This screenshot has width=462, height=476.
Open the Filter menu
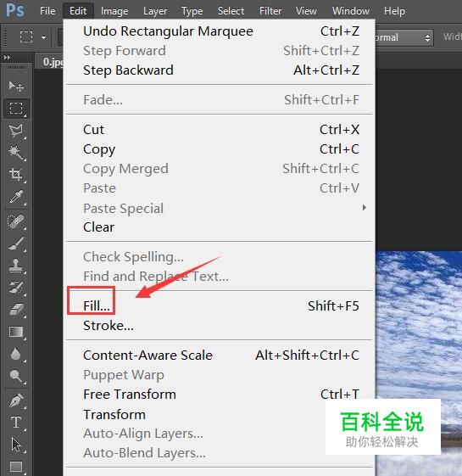click(x=270, y=11)
